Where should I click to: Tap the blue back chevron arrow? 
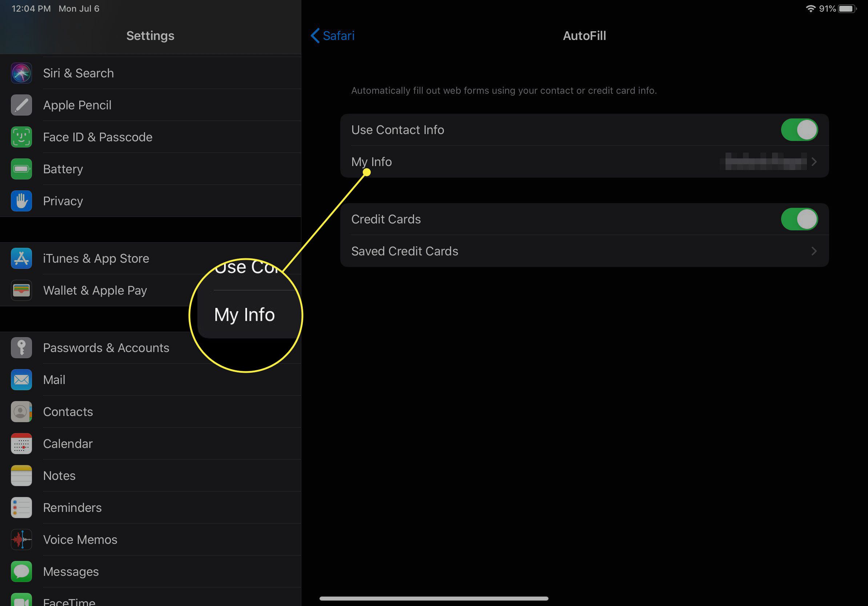point(315,36)
